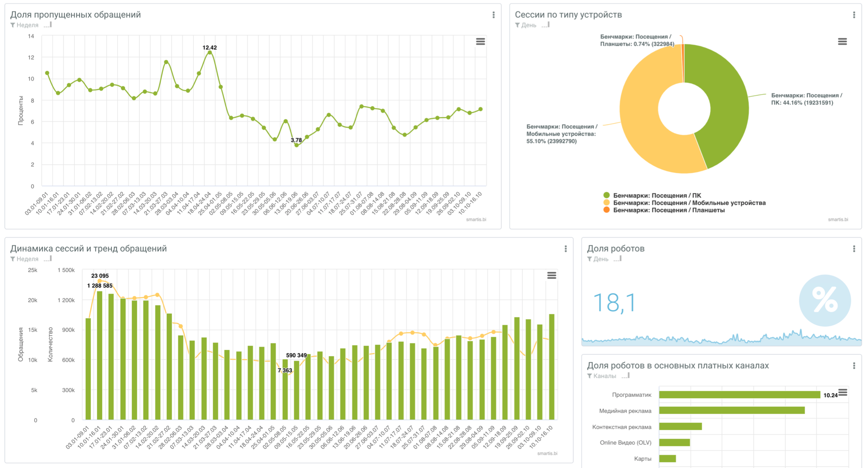The image size is (868, 468).
Task: Open Неделя filter on sessions dynamics widget
Action: pyautogui.click(x=27, y=259)
